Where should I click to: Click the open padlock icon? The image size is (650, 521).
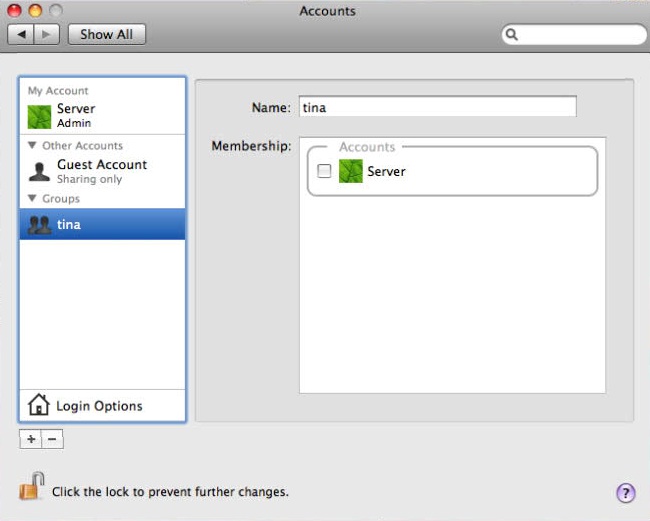pos(32,486)
